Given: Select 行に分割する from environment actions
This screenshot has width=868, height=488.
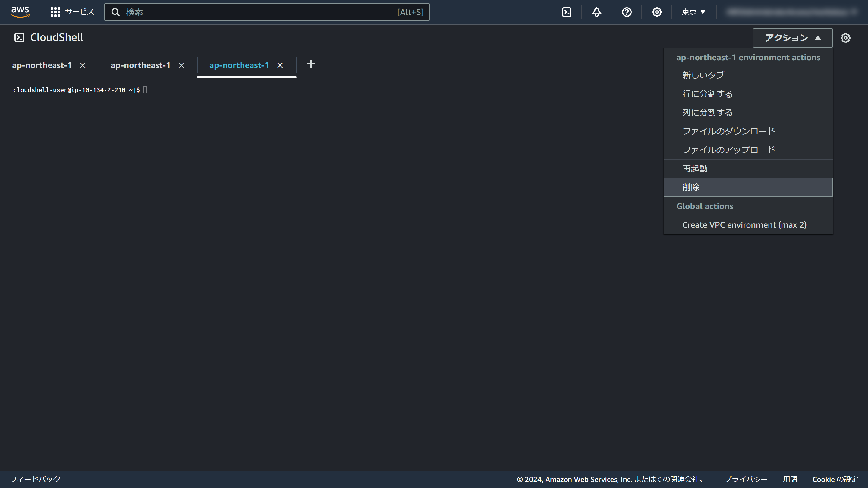Looking at the screenshot, I should (x=707, y=94).
